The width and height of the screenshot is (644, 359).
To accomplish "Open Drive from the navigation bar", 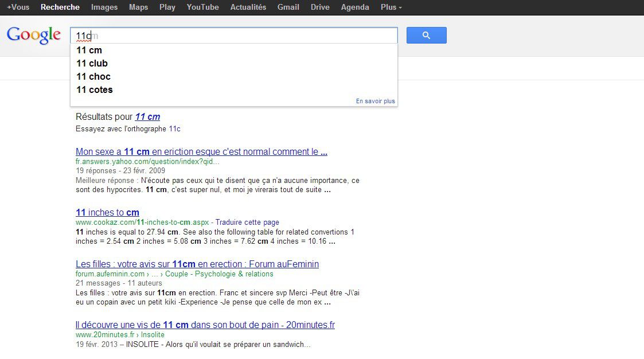I will (320, 7).
